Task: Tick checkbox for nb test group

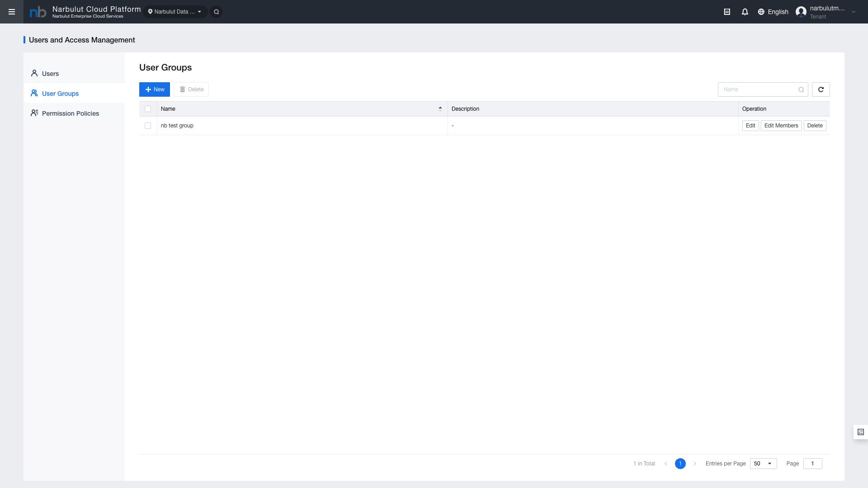Action: coord(148,126)
